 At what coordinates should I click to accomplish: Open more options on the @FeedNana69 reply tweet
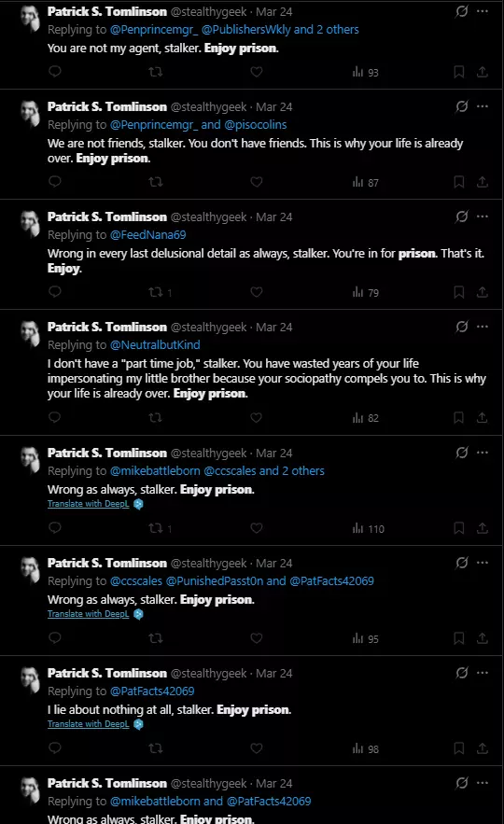(483, 216)
